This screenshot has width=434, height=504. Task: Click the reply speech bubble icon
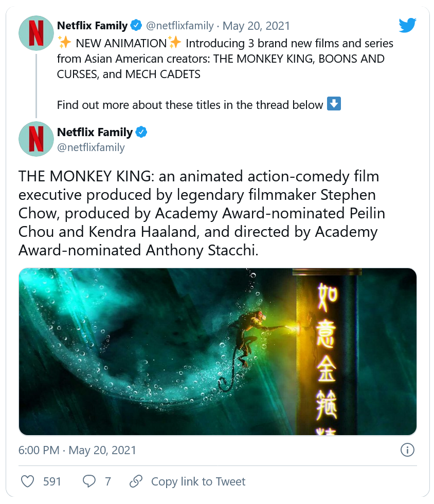pyautogui.click(x=89, y=481)
